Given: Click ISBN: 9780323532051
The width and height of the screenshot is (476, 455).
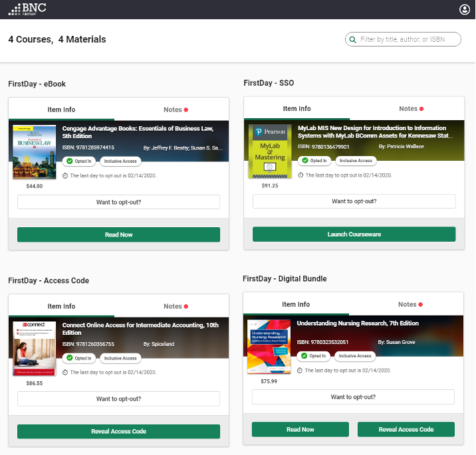Looking at the screenshot, I should tap(322, 342).
